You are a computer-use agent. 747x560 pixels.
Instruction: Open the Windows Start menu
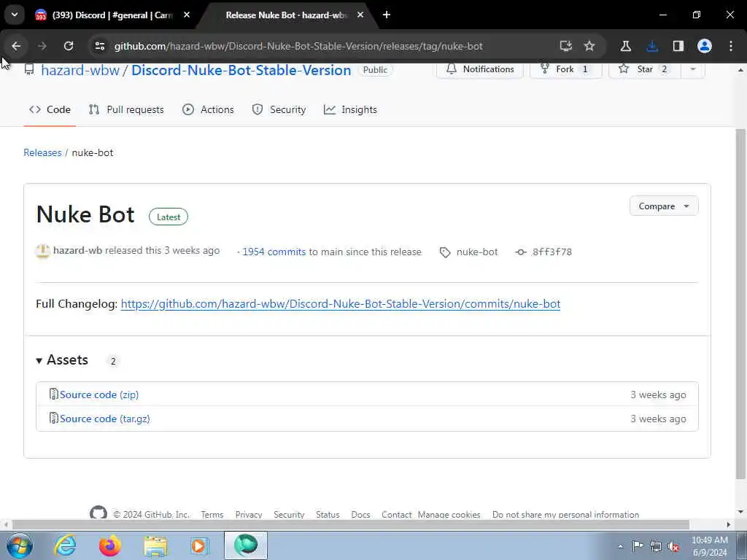[19, 545]
